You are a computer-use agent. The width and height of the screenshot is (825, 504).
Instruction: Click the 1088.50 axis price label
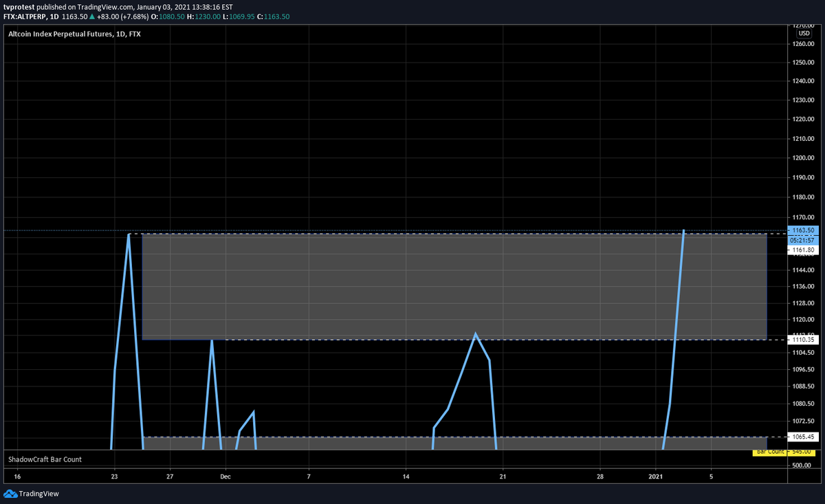point(802,386)
